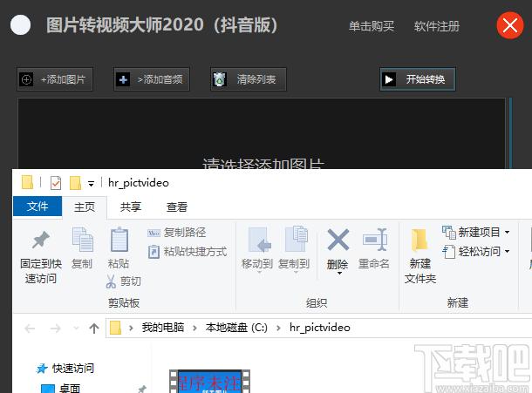Click the 新建文件夹 new folder icon
Screen dimensions: 532x393
(419, 240)
